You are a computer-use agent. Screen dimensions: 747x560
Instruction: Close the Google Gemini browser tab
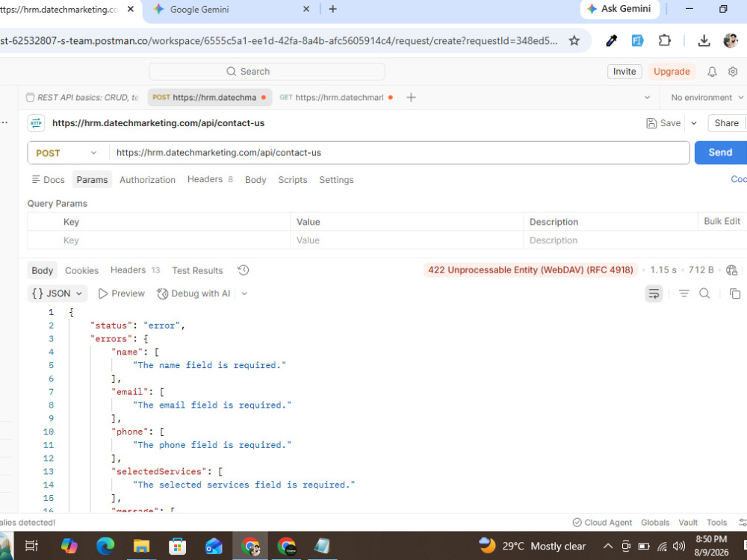click(306, 9)
